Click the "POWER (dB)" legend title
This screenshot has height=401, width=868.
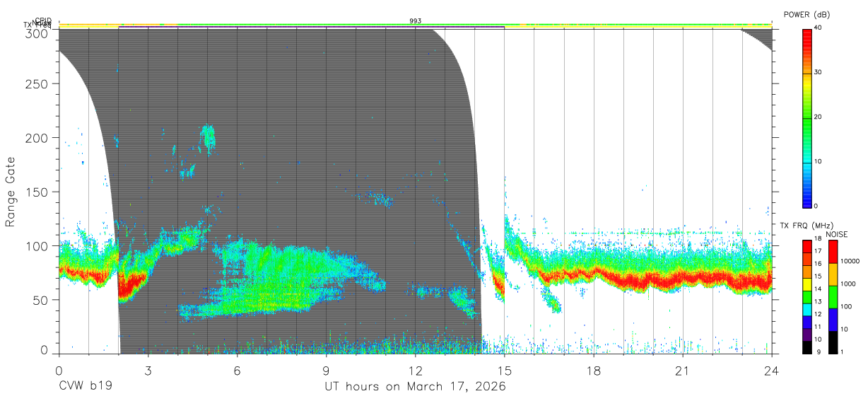coord(807,15)
